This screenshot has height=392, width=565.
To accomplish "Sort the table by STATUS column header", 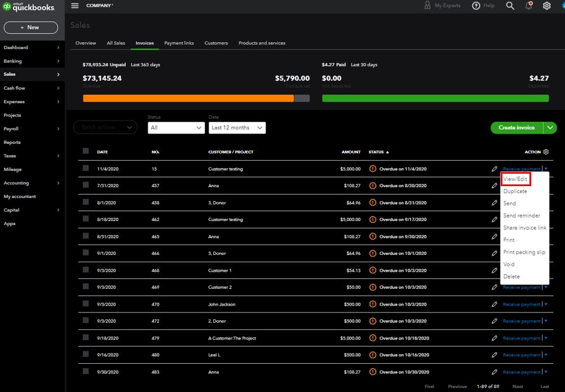I will pos(377,152).
